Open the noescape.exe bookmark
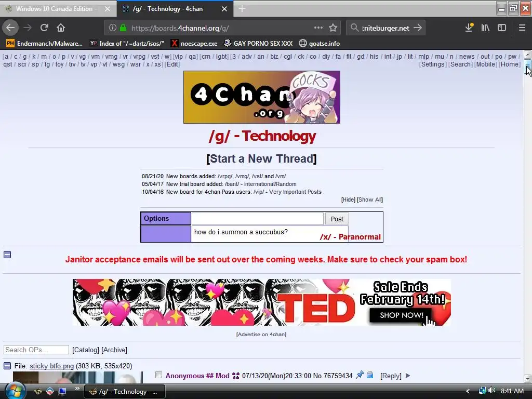The height and width of the screenshot is (399, 532). coord(194,44)
